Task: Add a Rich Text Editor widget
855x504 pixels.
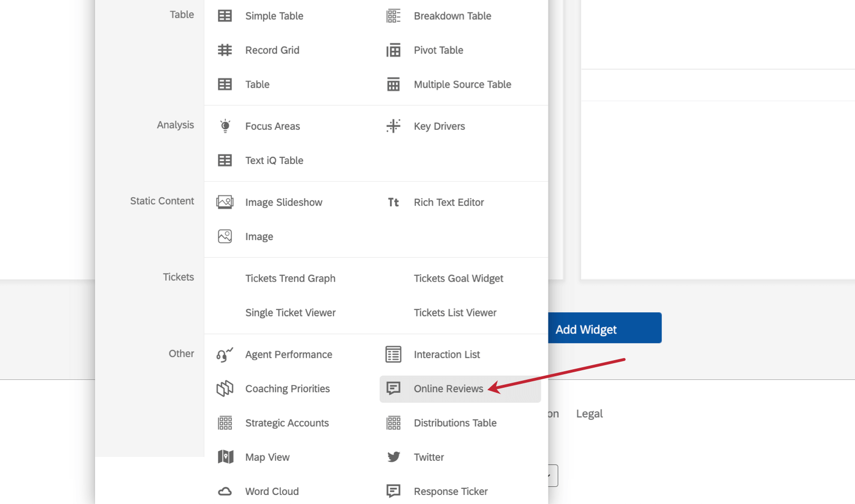Action: tap(449, 202)
